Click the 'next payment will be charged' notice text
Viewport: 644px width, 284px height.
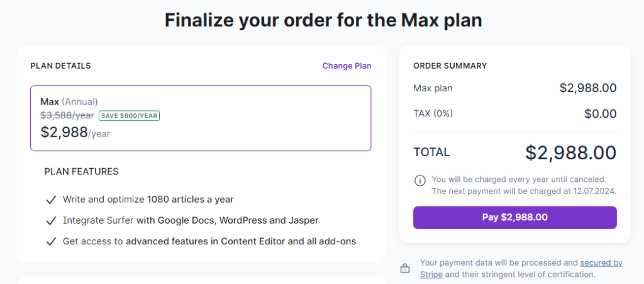click(525, 191)
